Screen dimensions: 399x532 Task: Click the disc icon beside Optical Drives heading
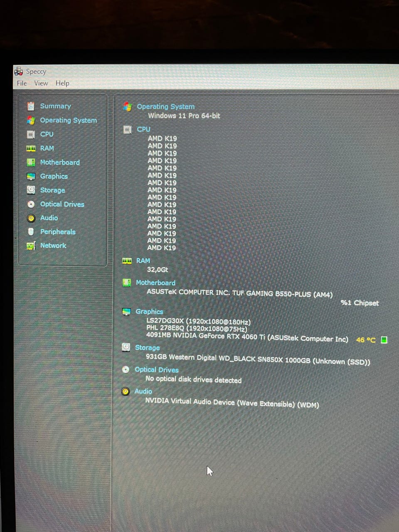pos(126,369)
